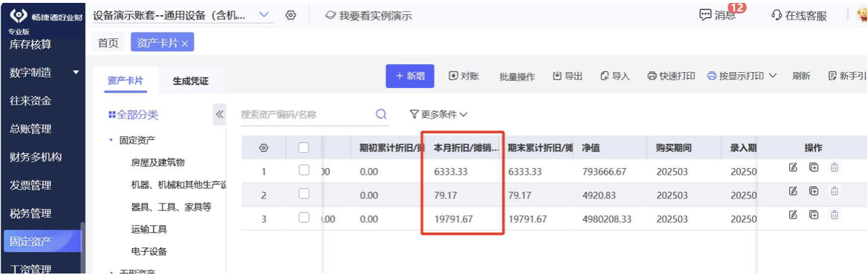Screen dimensions: 868x280
Task: Select 房屋及建筑物 in the category tree
Action: pos(157,162)
